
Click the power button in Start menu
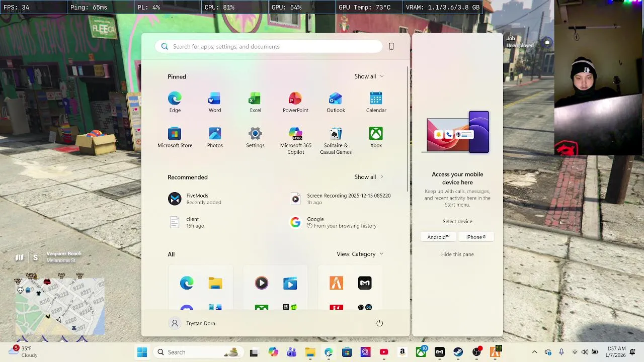(380, 323)
